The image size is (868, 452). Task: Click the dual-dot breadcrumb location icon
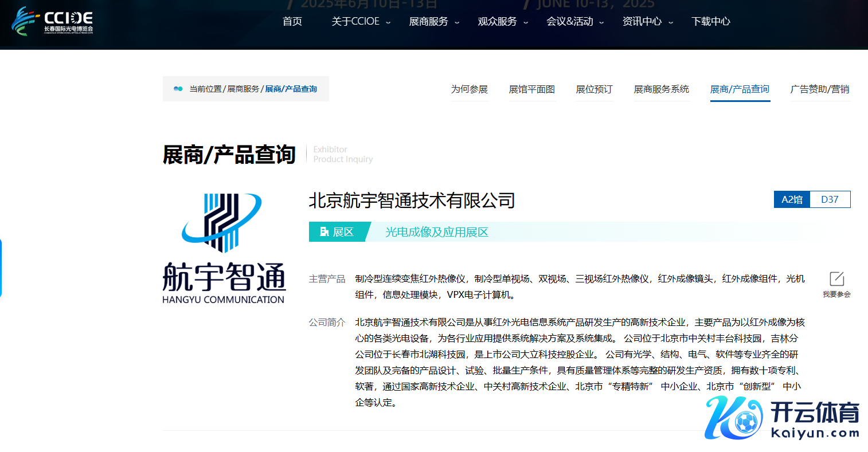pyautogui.click(x=179, y=89)
